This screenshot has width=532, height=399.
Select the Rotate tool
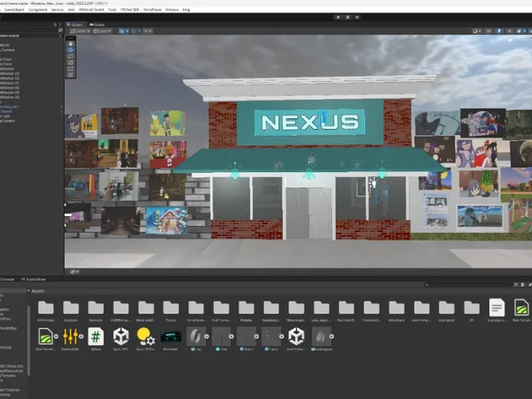click(x=71, y=57)
